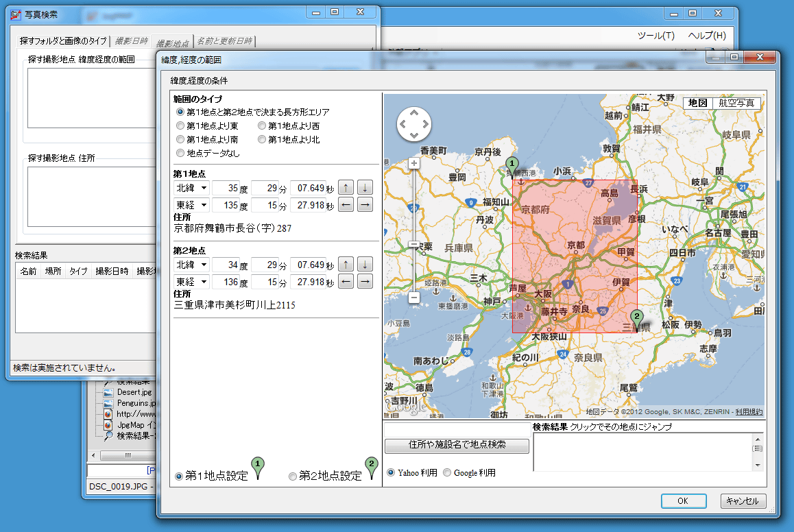This screenshot has width=794, height=532.
Task: Click the Desert.jpg file icon in background window
Action: pos(108,393)
